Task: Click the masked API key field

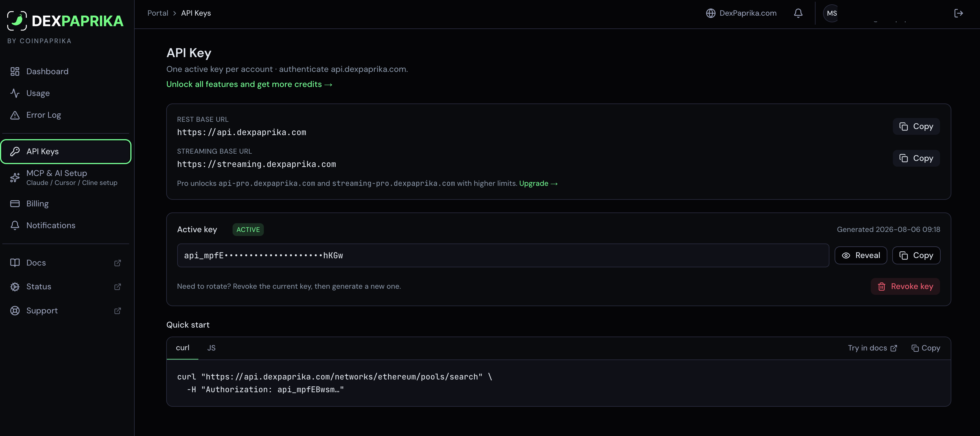Action: pyautogui.click(x=503, y=255)
